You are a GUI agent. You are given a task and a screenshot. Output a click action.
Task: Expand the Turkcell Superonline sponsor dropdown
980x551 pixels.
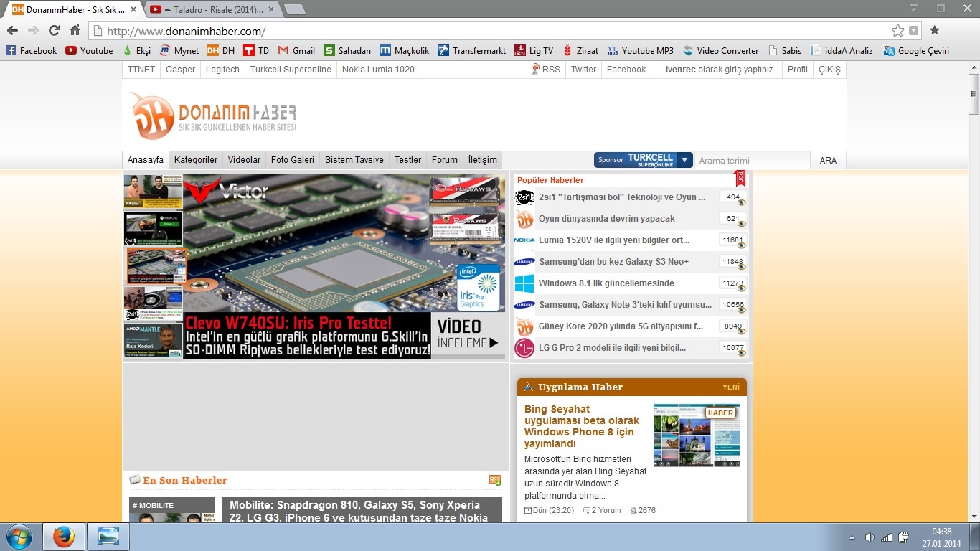[684, 160]
